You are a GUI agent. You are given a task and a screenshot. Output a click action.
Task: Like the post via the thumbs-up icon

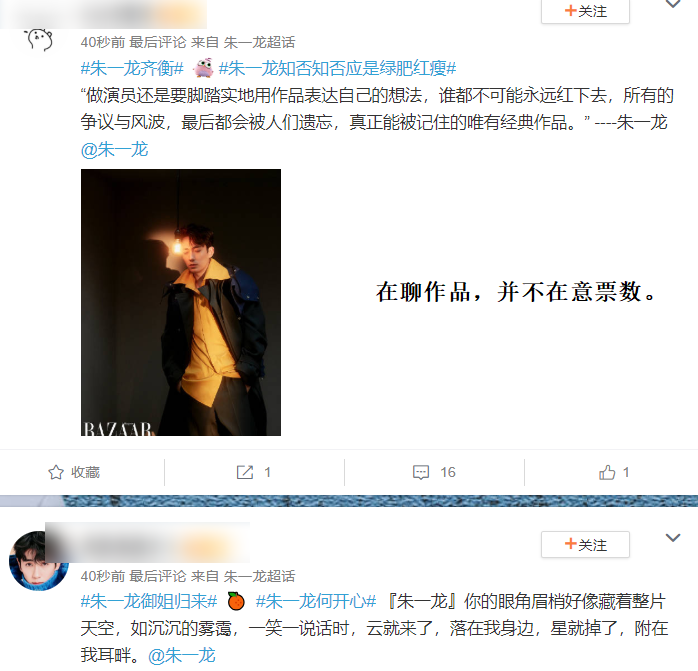click(607, 472)
